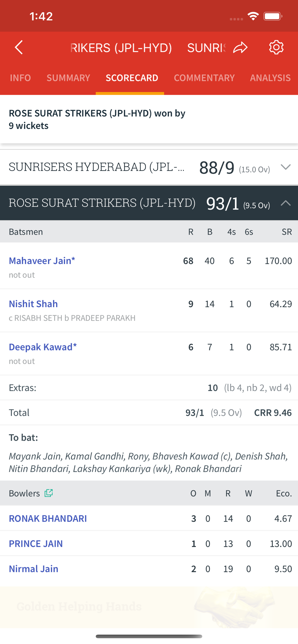The height and width of the screenshot is (644, 298).
Task: Tap the back arrow icon
Action: [x=19, y=48]
